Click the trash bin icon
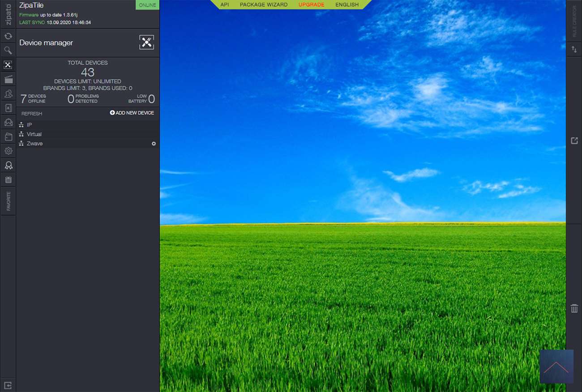Image resolution: width=582 pixels, height=392 pixels. click(574, 308)
